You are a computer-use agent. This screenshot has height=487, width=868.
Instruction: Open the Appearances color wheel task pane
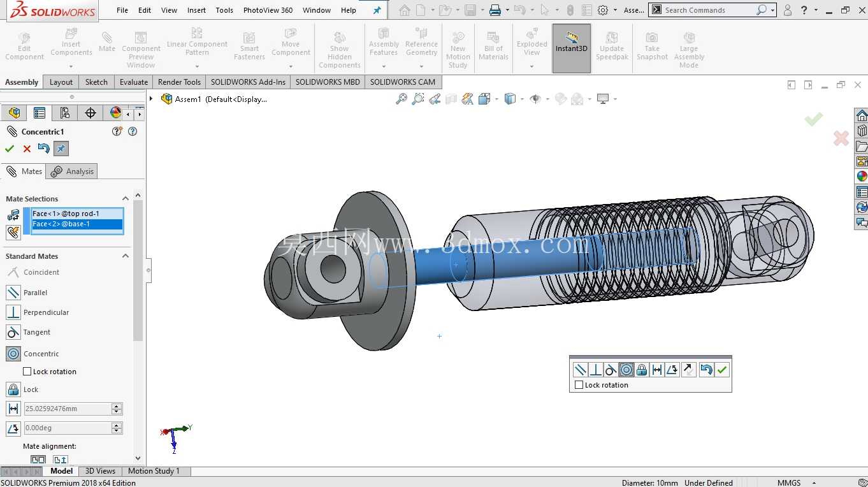(x=862, y=177)
